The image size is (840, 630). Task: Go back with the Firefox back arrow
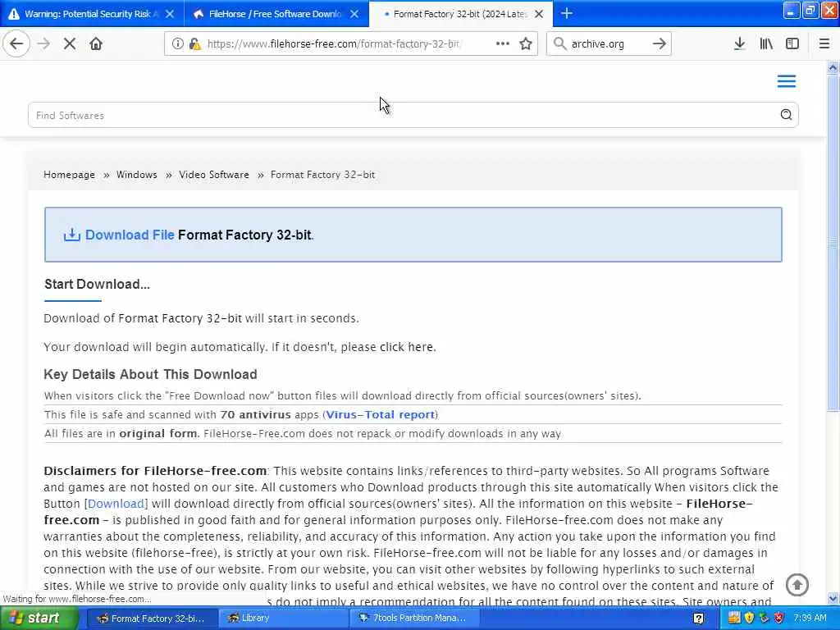(x=16, y=44)
